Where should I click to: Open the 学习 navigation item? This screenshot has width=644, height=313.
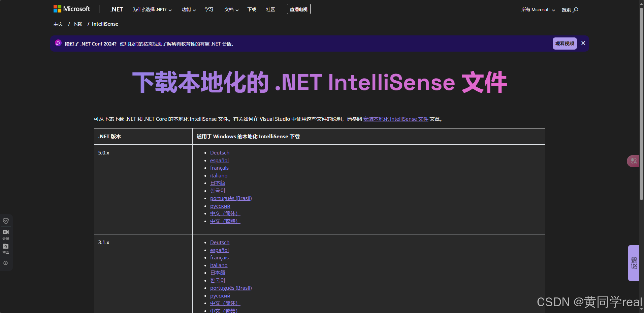point(209,10)
